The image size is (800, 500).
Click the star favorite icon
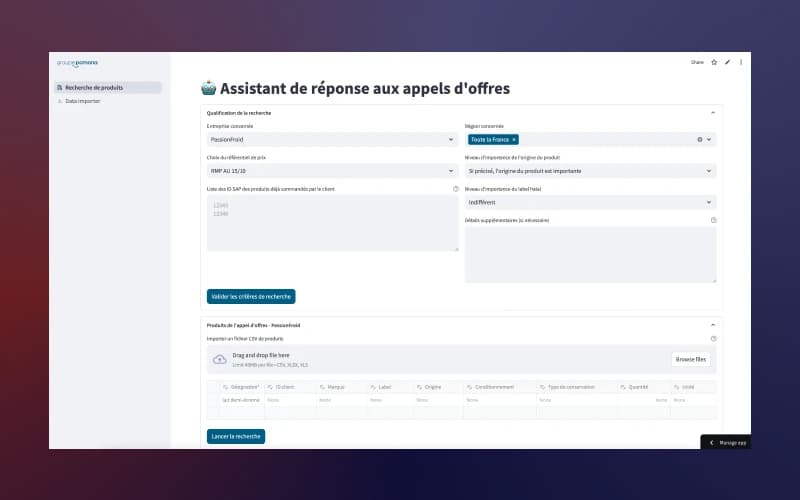pos(714,62)
